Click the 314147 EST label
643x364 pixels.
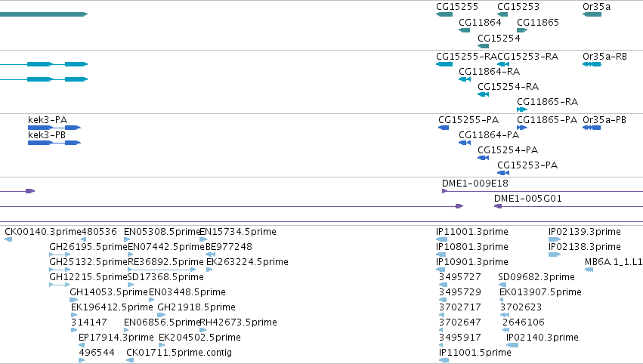pos(89,322)
